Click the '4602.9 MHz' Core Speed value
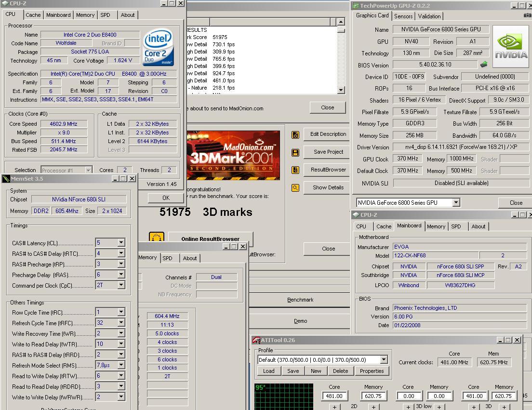This screenshot has height=410, width=532. click(x=64, y=124)
